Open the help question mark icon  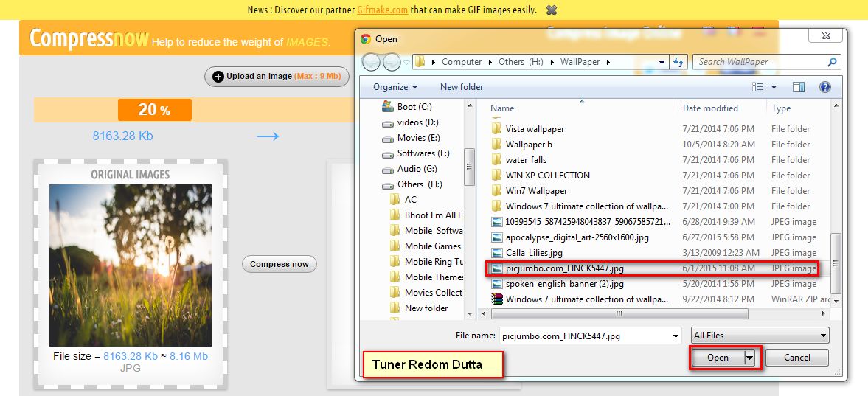pos(825,87)
